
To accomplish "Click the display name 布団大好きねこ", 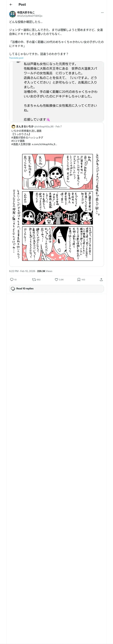I will tap(26, 12).
